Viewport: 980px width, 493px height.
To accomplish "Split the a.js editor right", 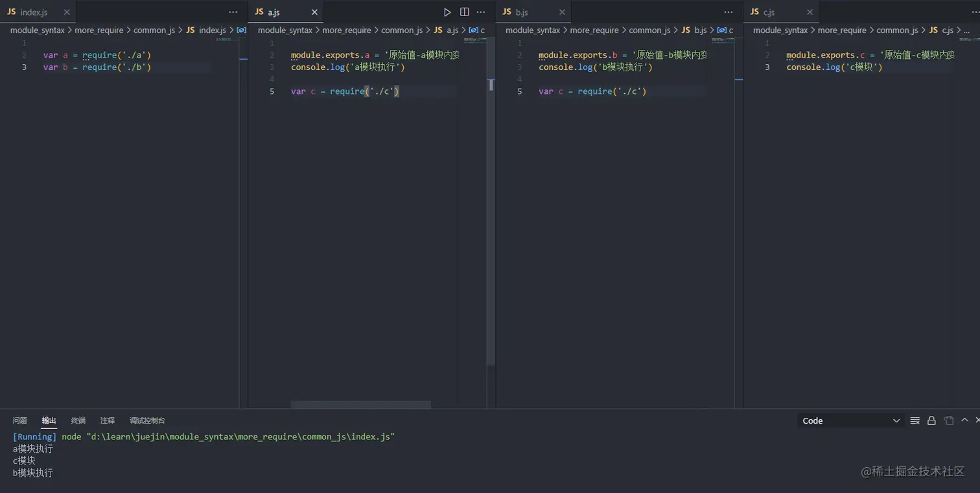I will pyautogui.click(x=464, y=12).
